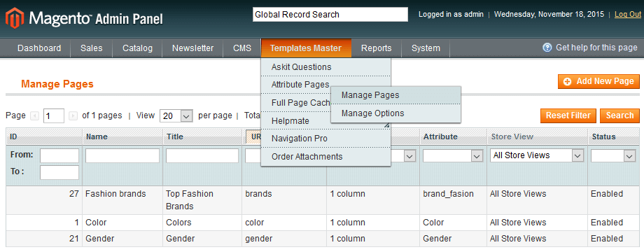The width and height of the screenshot is (644, 252).
Task: Select Full Page Cache menu entry
Action: [296, 103]
